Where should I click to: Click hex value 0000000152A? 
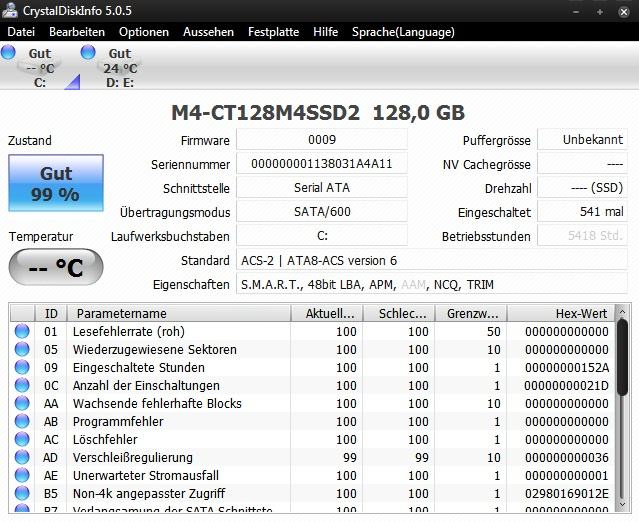point(567,367)
